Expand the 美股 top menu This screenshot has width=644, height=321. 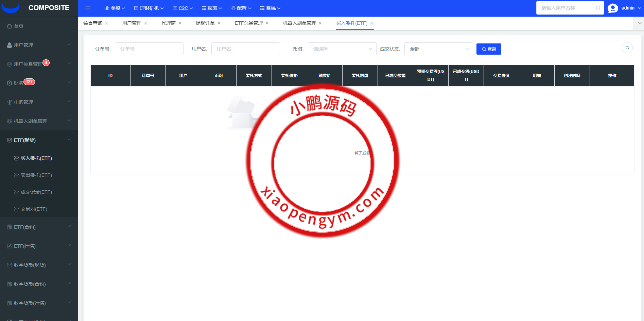[x=115, y=8]
